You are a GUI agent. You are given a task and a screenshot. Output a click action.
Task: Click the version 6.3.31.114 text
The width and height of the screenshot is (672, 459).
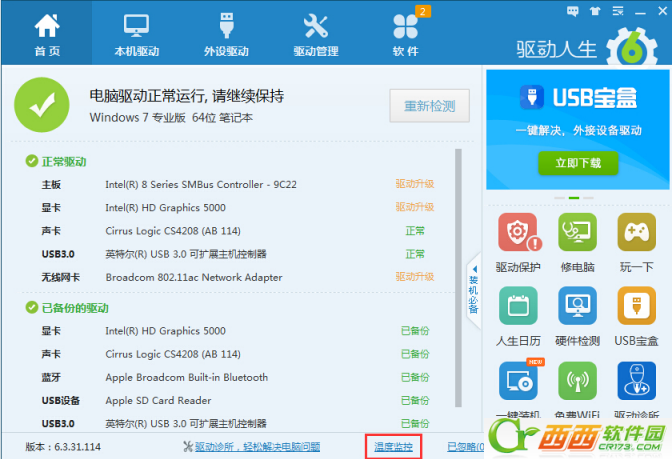point(63,447)
